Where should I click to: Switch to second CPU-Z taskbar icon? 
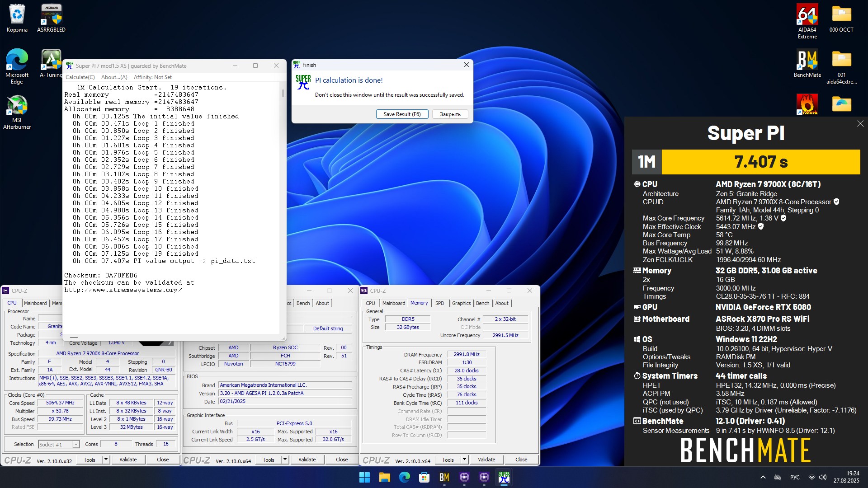coord(484,477)
